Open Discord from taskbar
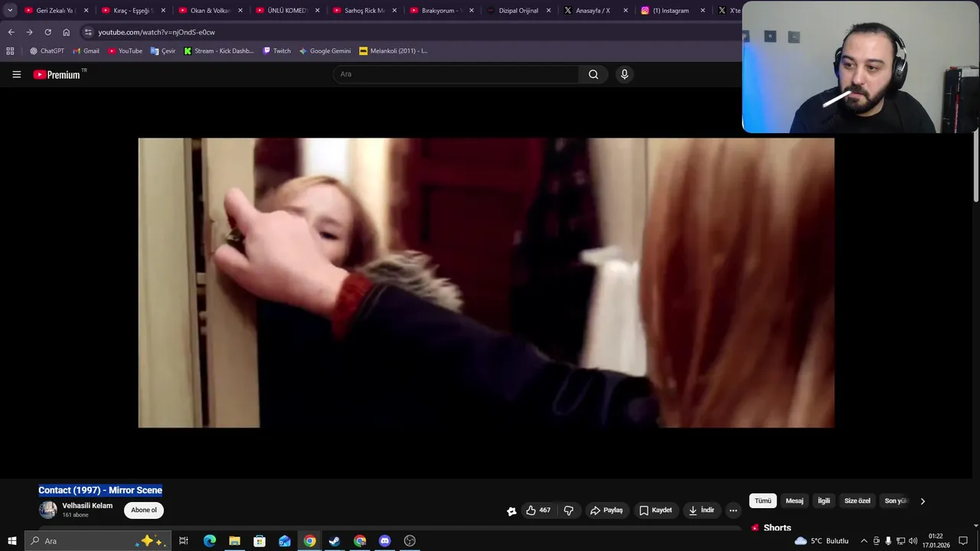The image size is (980, 551). point(384,541)
